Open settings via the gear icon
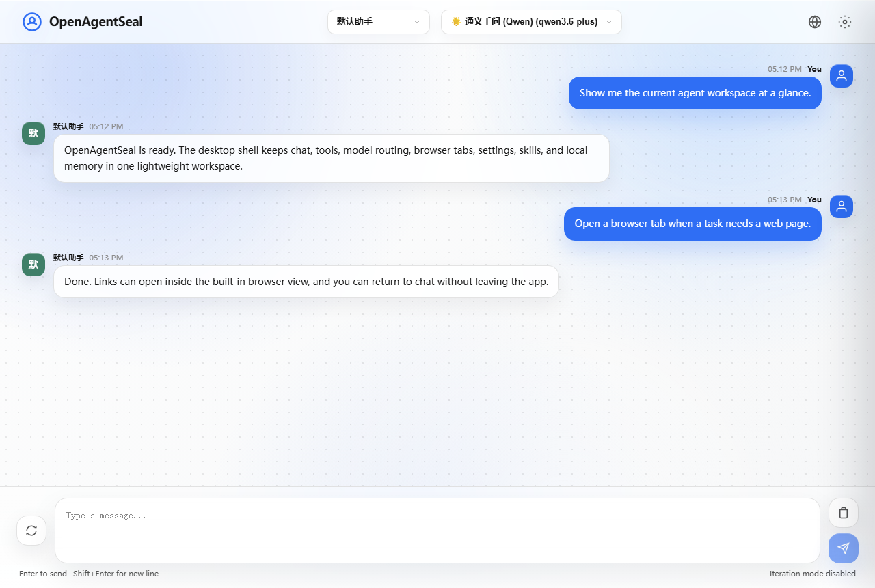875x588 pixels. coord(845,22)
